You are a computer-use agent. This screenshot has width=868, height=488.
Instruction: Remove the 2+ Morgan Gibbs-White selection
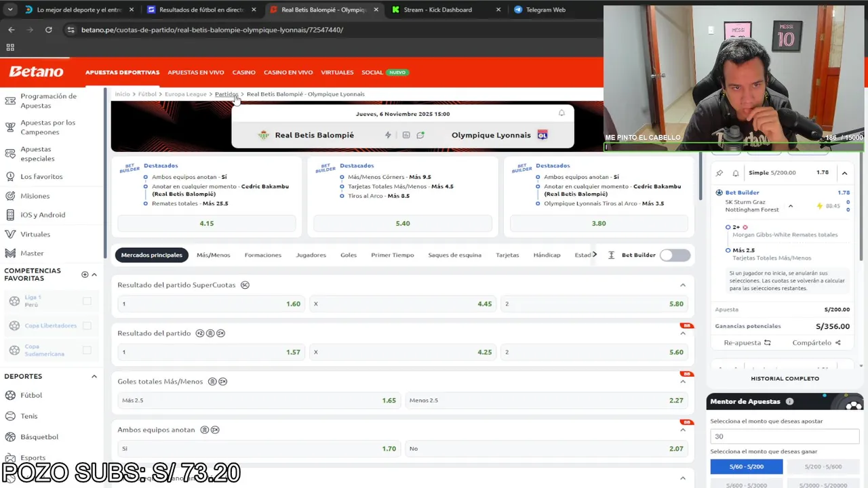coord(745,227)
